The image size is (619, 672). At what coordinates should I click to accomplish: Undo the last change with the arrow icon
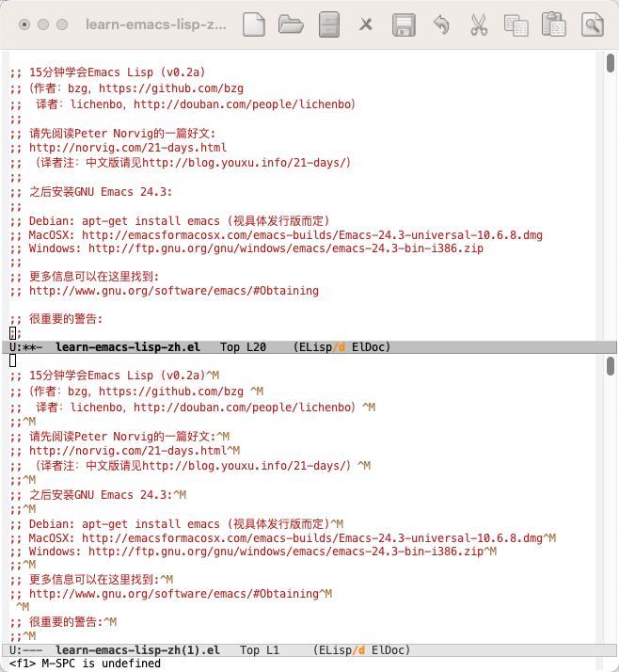[x=441, y=25]
